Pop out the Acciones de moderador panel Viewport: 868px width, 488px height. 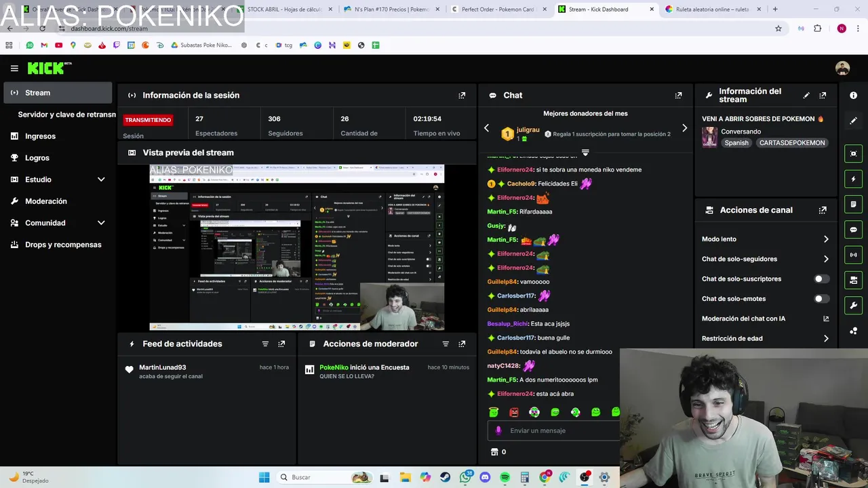point(462,344)
